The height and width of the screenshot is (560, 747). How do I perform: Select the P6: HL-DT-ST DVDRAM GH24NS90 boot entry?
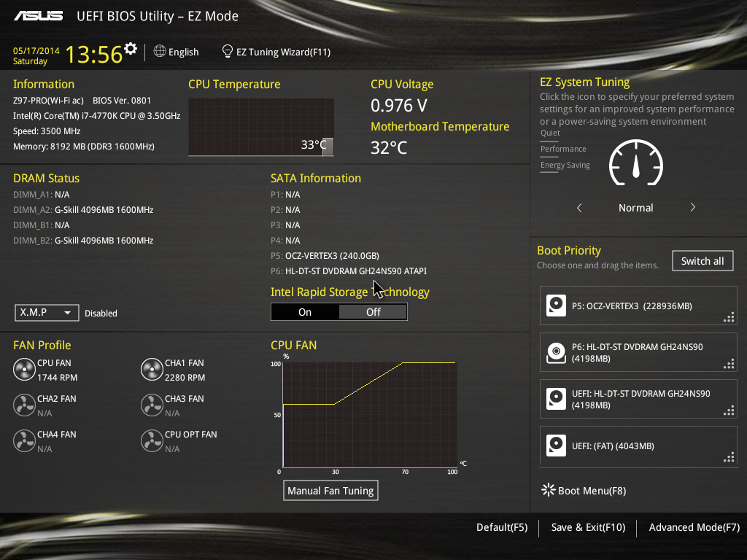point(638,352)
